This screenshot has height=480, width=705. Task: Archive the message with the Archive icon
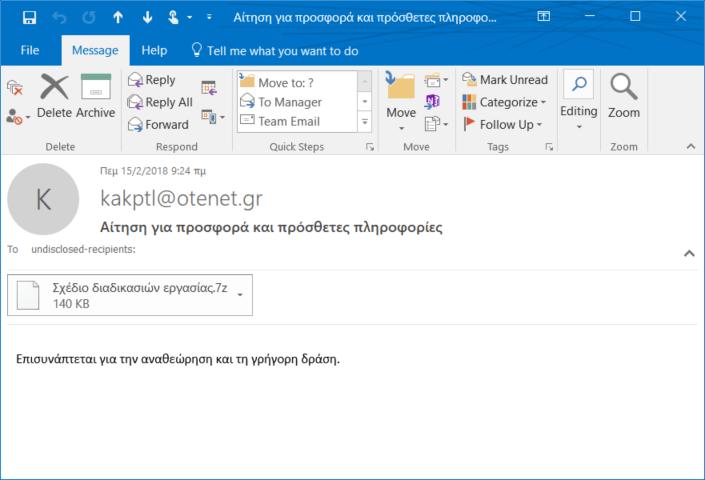tap(96, 96)
